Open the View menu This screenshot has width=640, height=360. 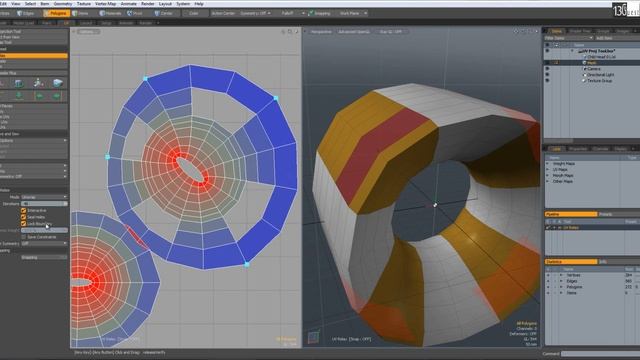(x=16, y=4)
